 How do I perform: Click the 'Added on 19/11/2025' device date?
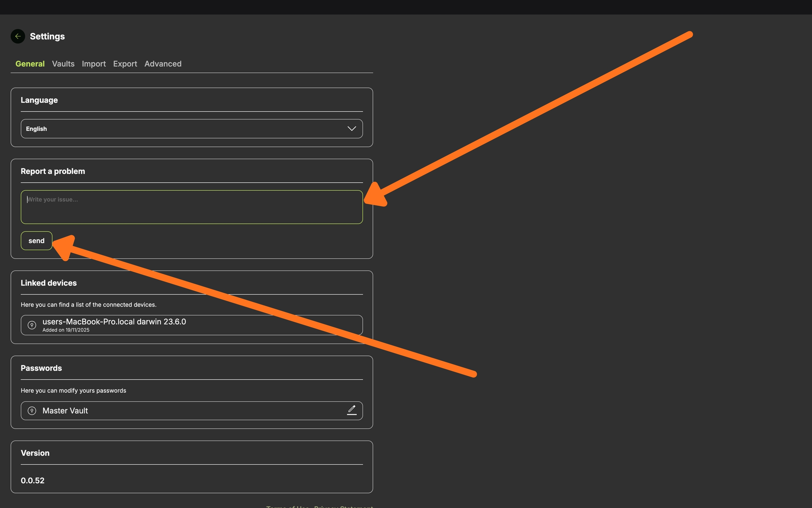pos(66,330)
